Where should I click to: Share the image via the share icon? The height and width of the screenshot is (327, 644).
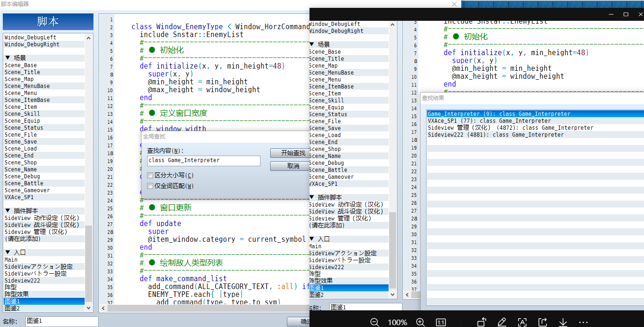(x=543, y=322)
